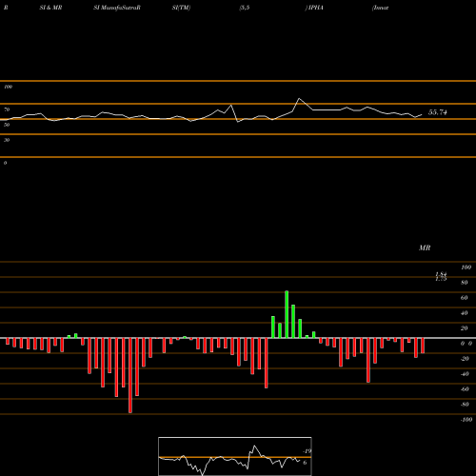The width and height of the screenshot is (476, 476).
Task: Click the RSI value label 55.74
Action: (438, 112)
